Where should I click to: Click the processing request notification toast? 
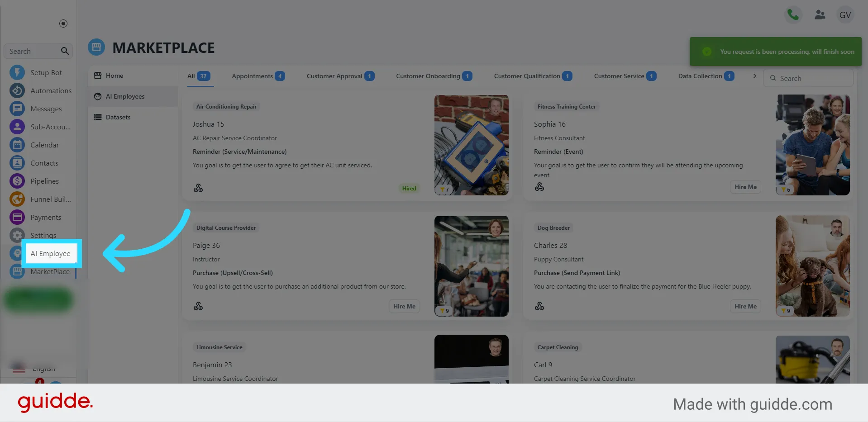(x=775, y=52)
